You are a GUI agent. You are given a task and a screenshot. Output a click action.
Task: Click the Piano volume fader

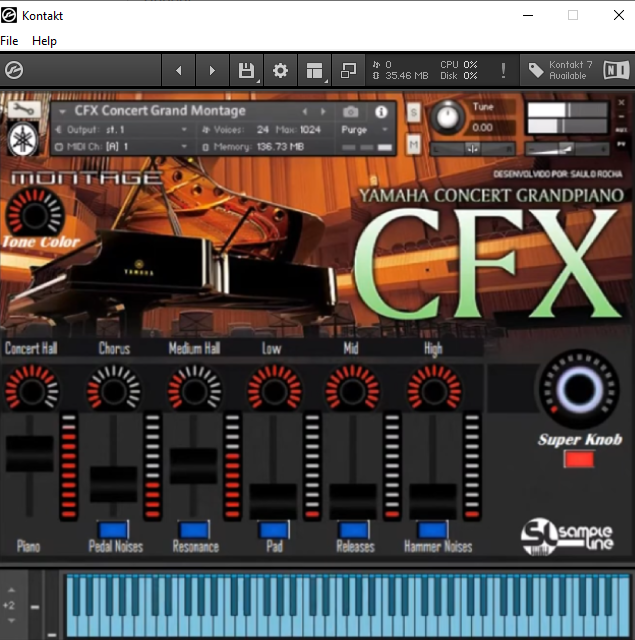click(x=29, y=453)
